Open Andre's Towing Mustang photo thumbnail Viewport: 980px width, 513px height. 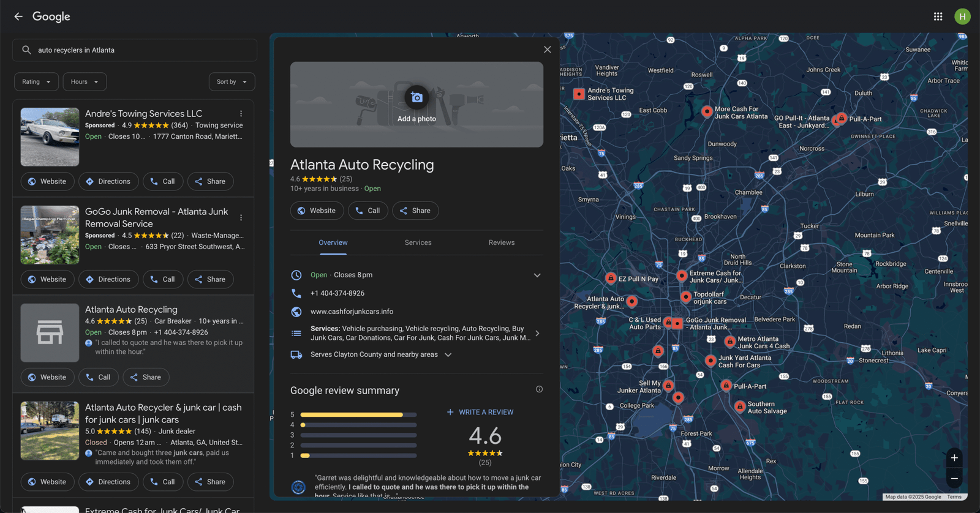tap(50, 137)
